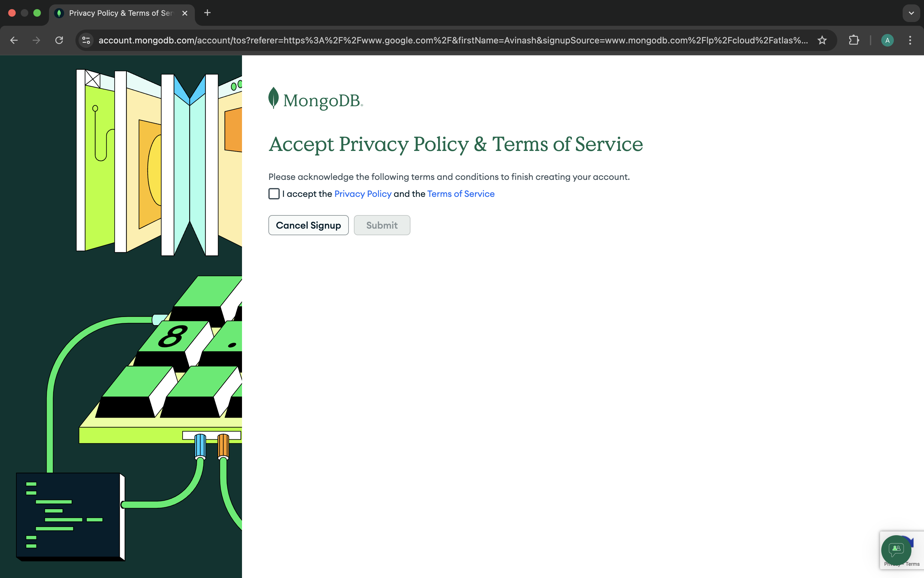This screenshot has width=924, height=578.
Task: Open the Extensions puzzle icon
Action: coord(854,40)
